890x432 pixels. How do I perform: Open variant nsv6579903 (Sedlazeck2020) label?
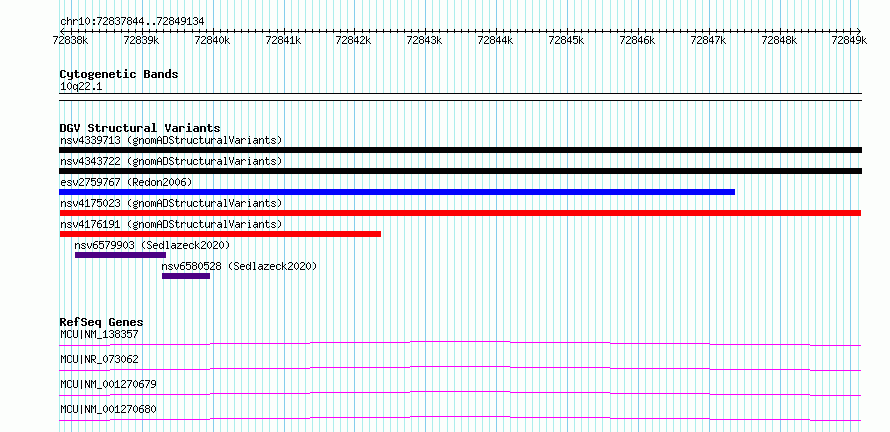click(152, 245)
